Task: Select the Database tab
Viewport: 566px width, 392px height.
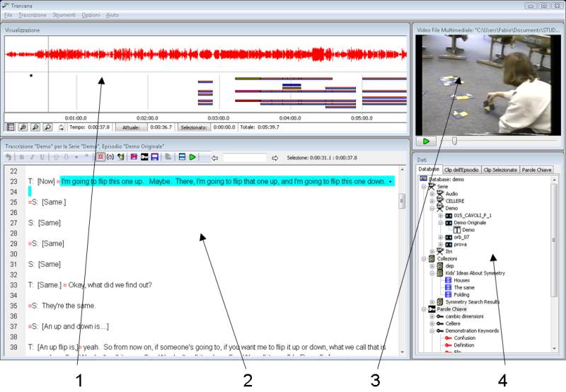Action: (429, 169)
